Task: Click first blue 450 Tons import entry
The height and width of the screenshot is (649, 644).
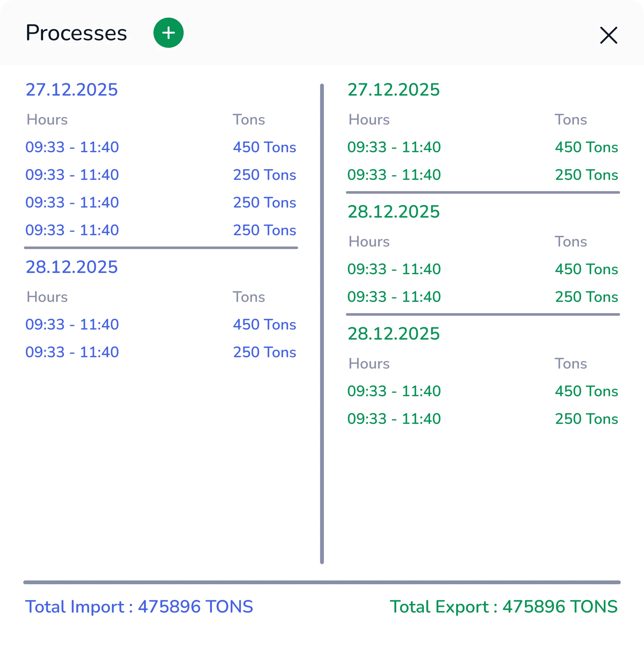Action: 264,147
